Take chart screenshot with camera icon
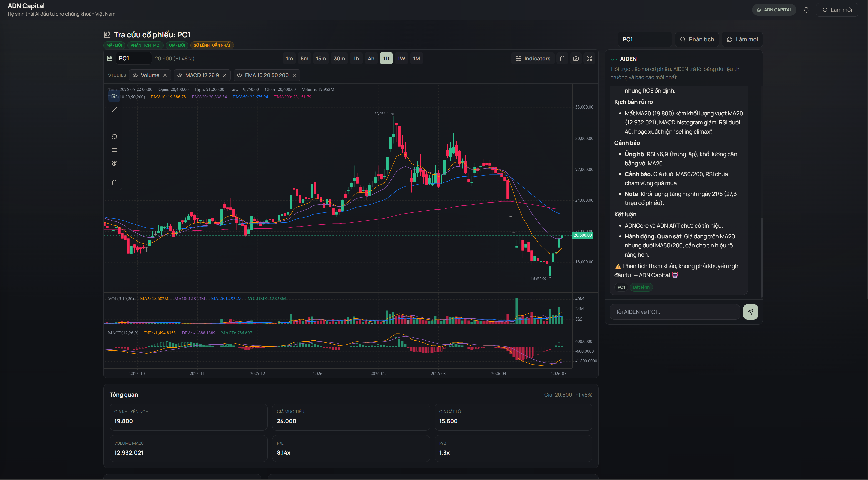This screenshot has width=868, height=480. 576,58
